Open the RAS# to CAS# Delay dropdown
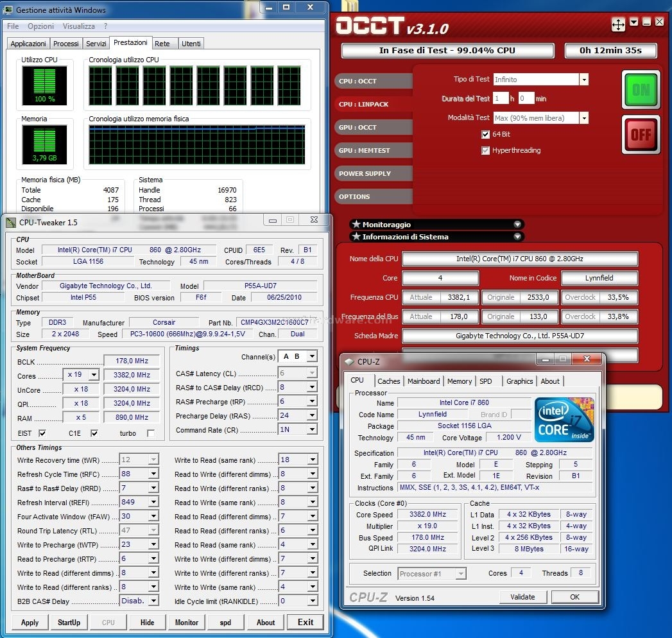This screenshot has width=672, height=638. pos(313,387)
